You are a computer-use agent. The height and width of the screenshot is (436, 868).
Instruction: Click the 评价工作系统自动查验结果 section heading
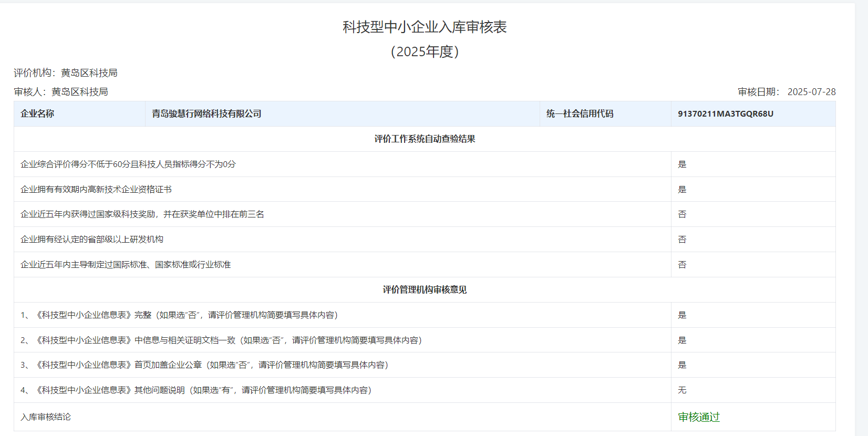coord(425,139)
